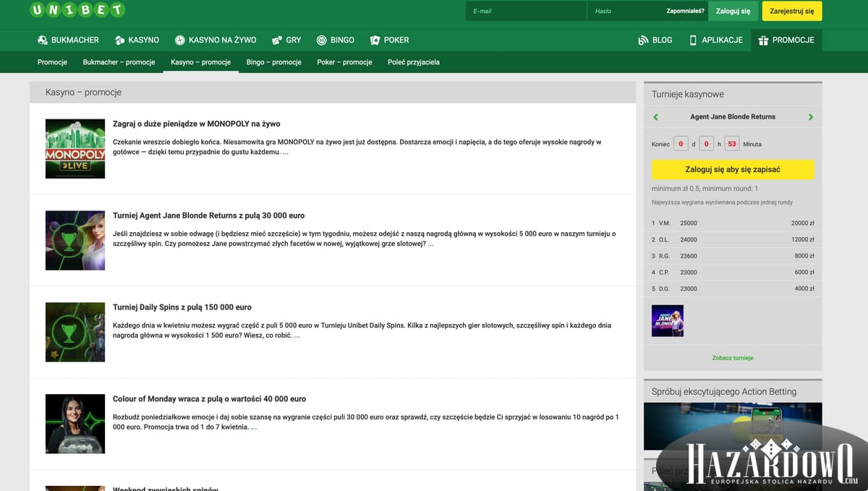
Task: Click the Kasyno na żywo chip icon
Action: (x=180, y=40)
